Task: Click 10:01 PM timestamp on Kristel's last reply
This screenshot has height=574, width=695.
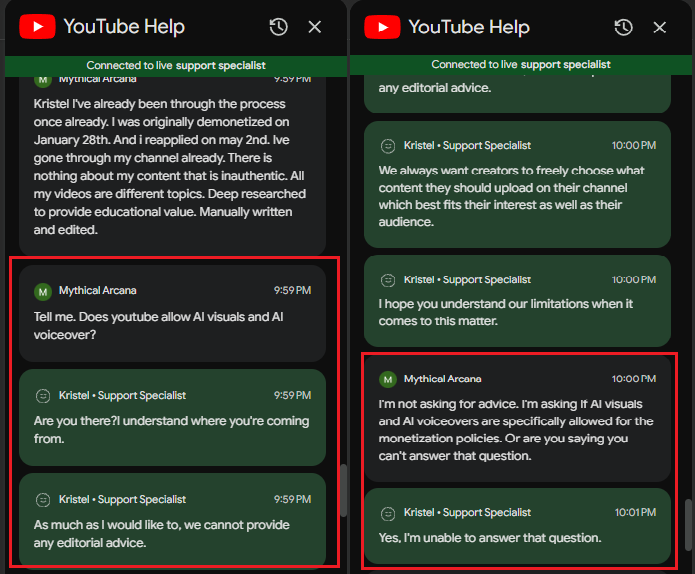Action: coord(635,512)
